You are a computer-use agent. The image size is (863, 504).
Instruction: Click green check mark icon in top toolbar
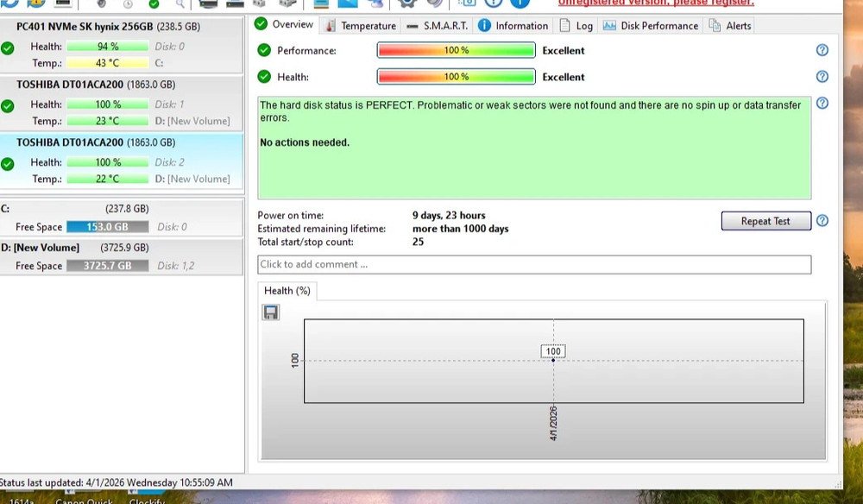154,3
